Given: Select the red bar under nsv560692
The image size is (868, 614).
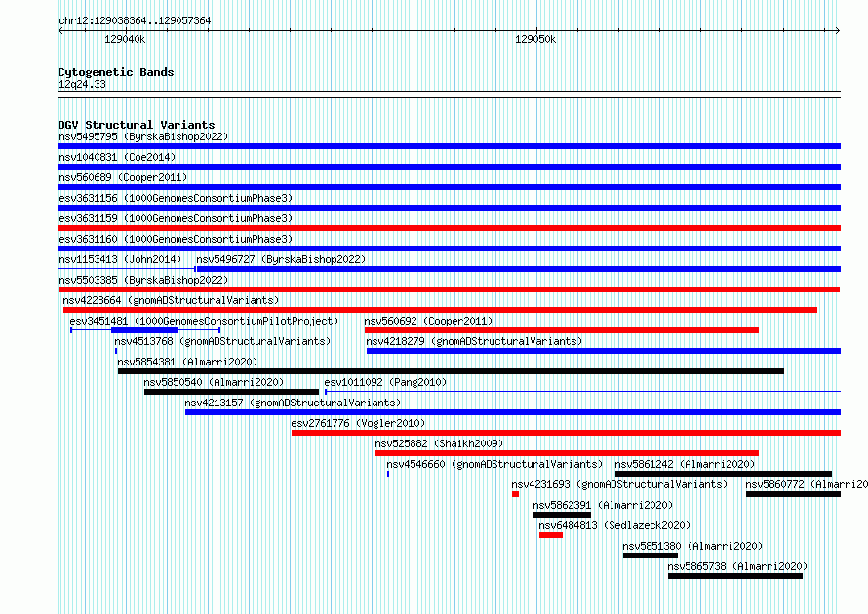Looking at the screenshot, I should click(562, 330).
